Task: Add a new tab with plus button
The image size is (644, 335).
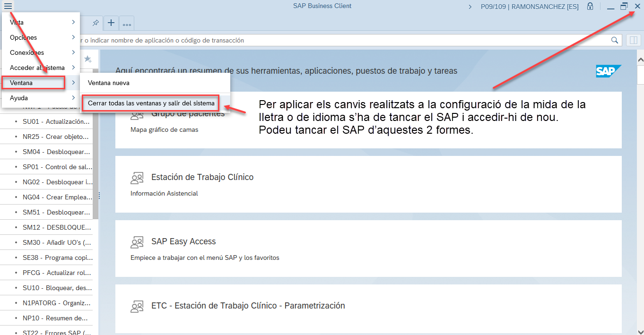Action: point(111,23)
